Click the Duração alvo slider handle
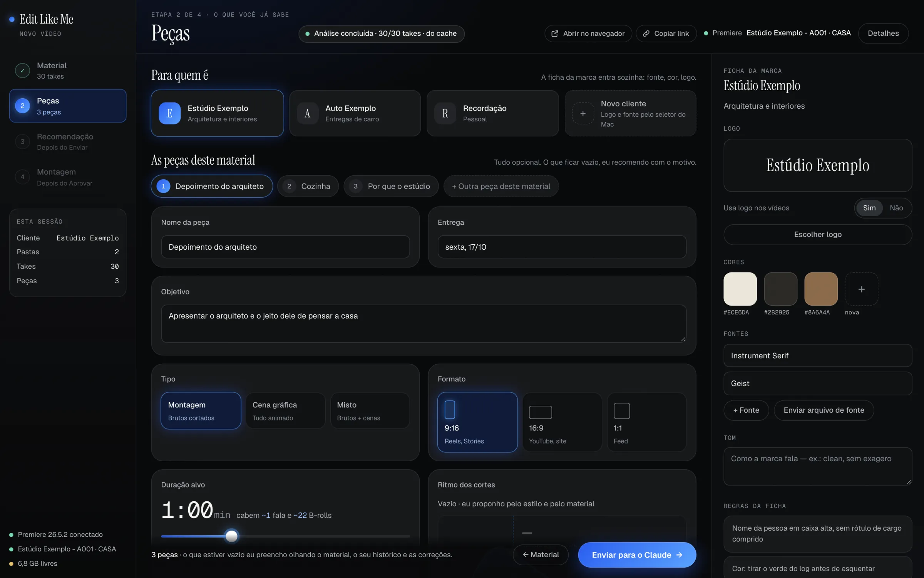The height and width of the screenshot is (578, 924). coord(231,536)
